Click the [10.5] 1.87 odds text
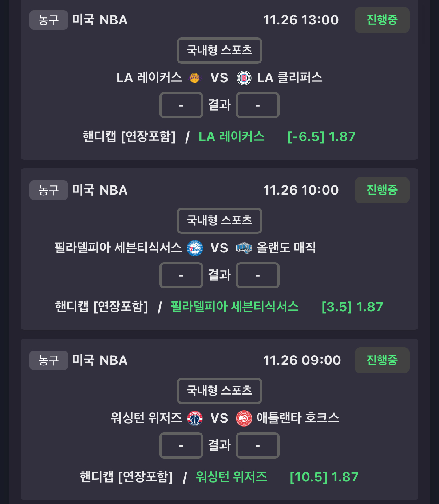The width and height of the screenshot is (439, 504). click(324, 477)
